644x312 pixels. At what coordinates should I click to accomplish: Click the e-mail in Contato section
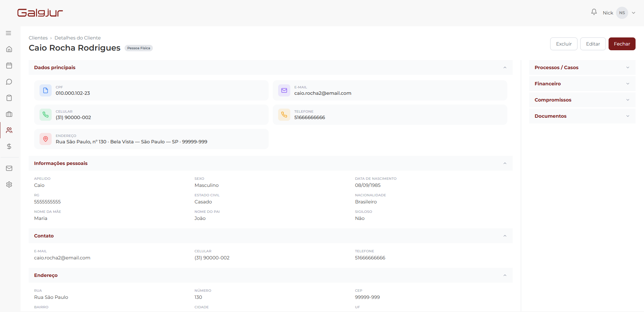[62, 258]
